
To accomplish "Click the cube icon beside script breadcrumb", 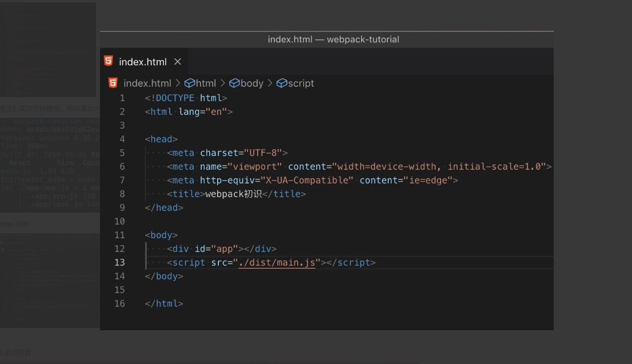I will 282,83.
